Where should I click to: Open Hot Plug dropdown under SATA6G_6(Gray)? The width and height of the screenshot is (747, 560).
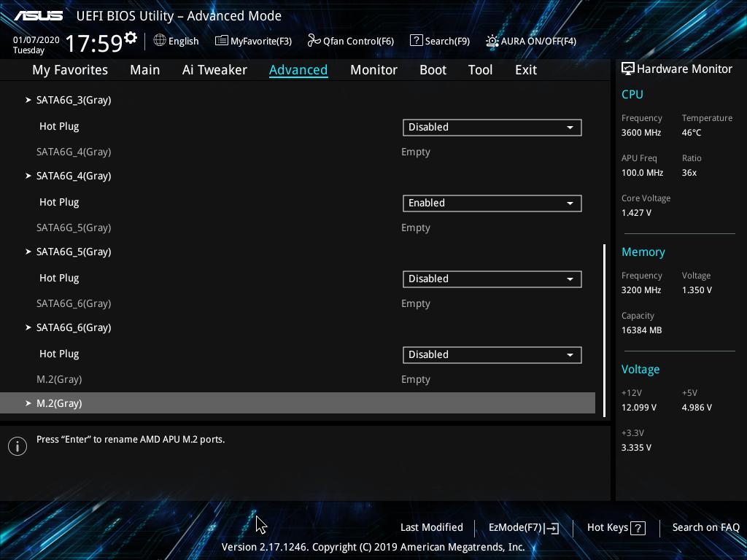(492, 355)
